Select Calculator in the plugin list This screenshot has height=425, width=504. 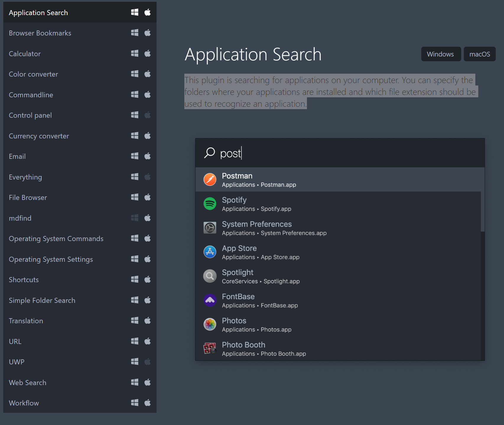[80, 54]
